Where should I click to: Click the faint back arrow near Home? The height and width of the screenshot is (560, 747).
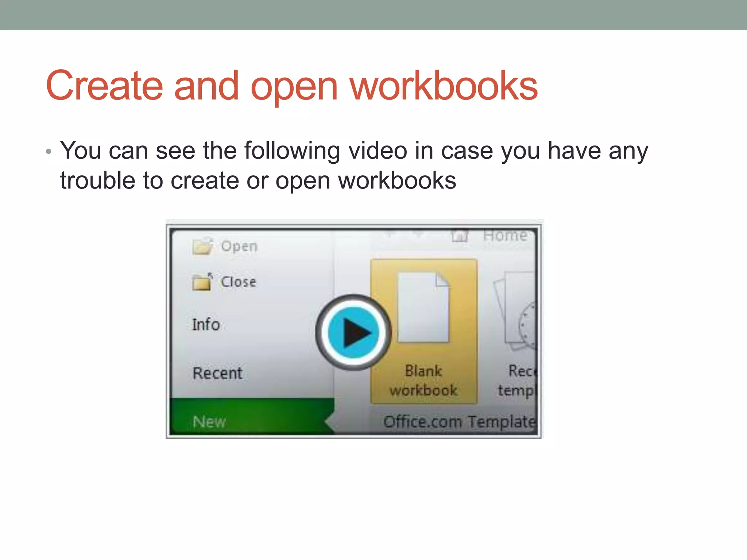click(390, 234)
